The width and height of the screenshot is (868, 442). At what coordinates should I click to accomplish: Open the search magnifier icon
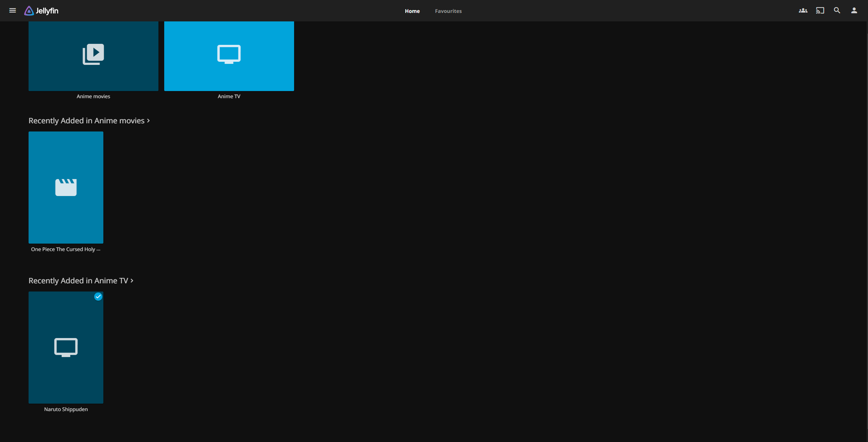click(x=837, y=11)
